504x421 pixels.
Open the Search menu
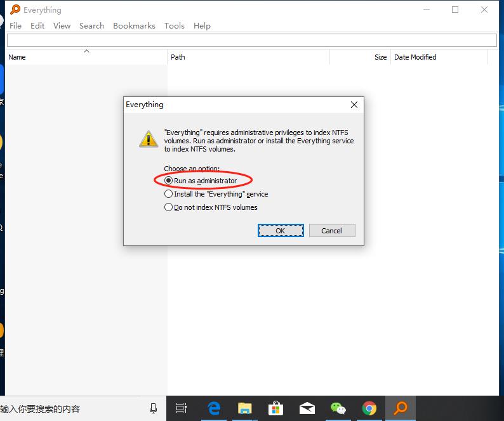91,26
